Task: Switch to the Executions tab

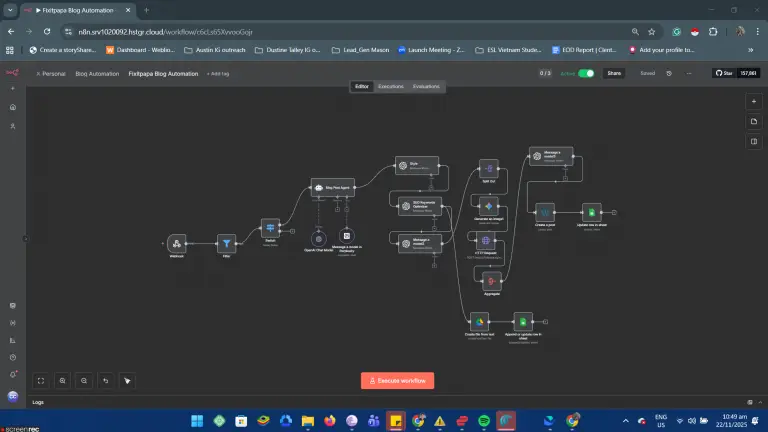Action: pos(391,87)
